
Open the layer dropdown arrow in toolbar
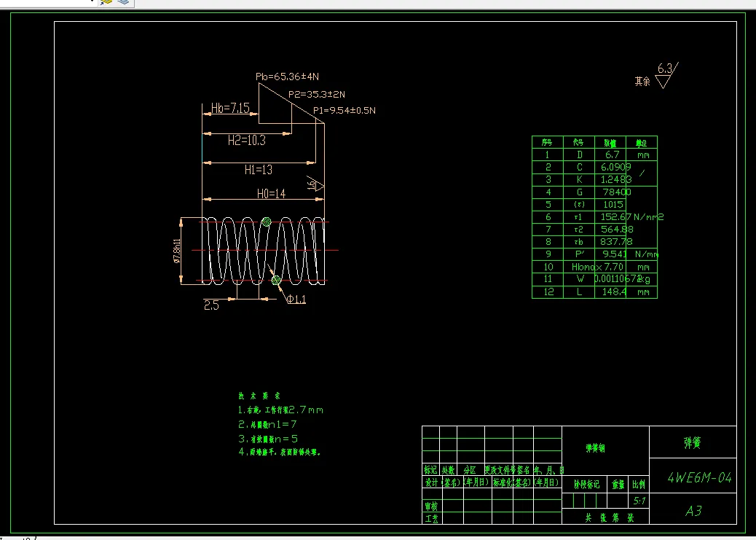click(91, 2)
